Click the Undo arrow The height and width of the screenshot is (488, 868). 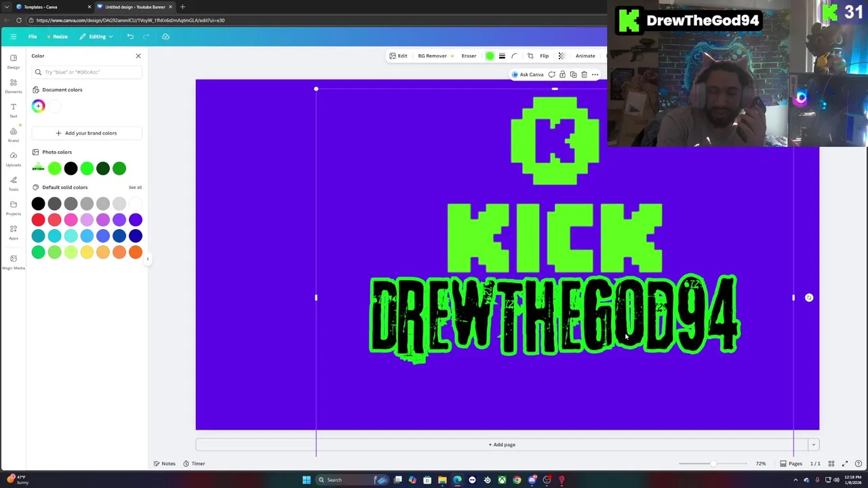(x=130, y=37)
